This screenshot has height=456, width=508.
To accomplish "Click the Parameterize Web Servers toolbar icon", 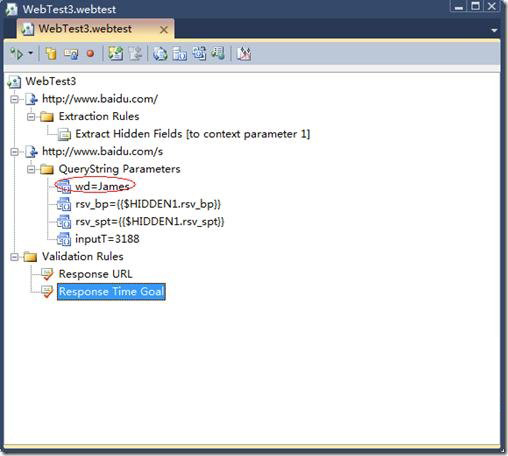I will pos(179,54).
